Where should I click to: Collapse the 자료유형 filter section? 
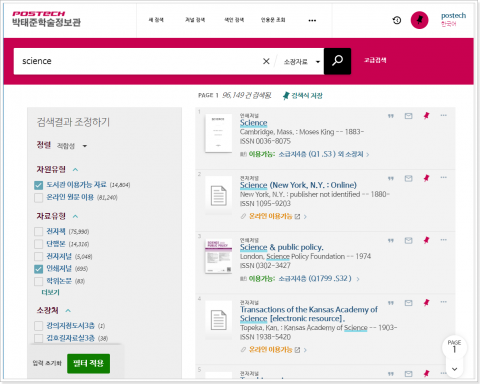click(75, 216)
